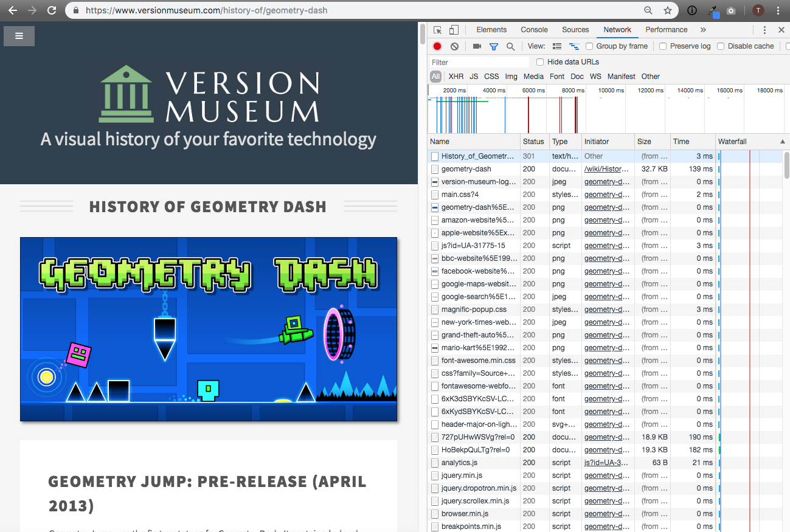
Task: Open DevTools customize three-dot menu
Action: click(764, 30)
